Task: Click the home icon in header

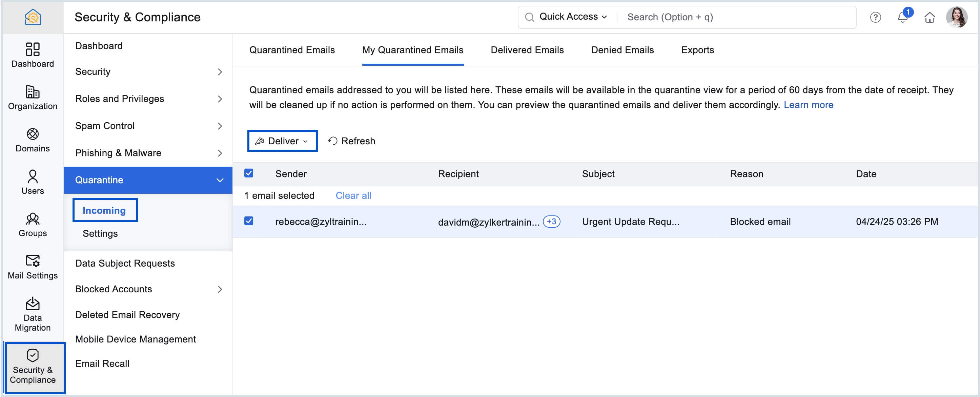Action: coord(930,17)
